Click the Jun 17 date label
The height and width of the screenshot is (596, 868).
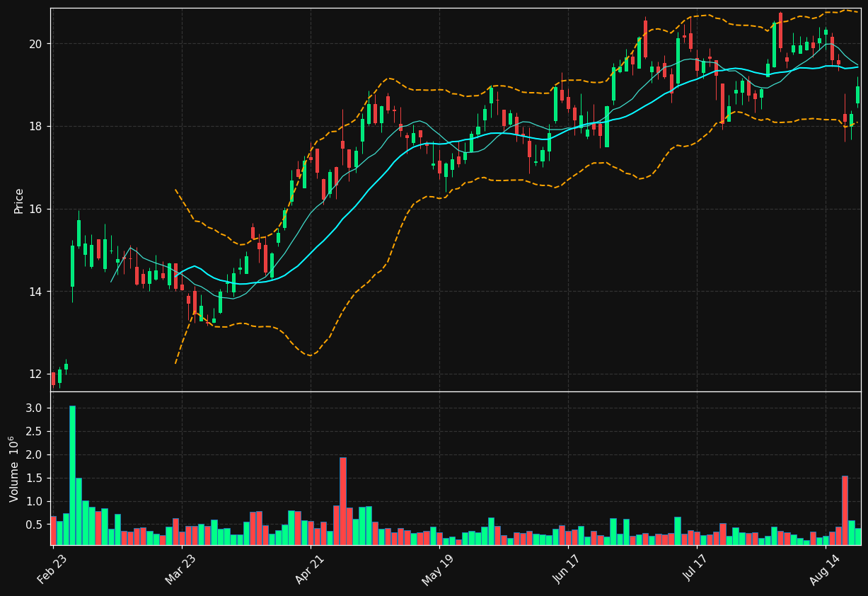[x=567, y=569]
